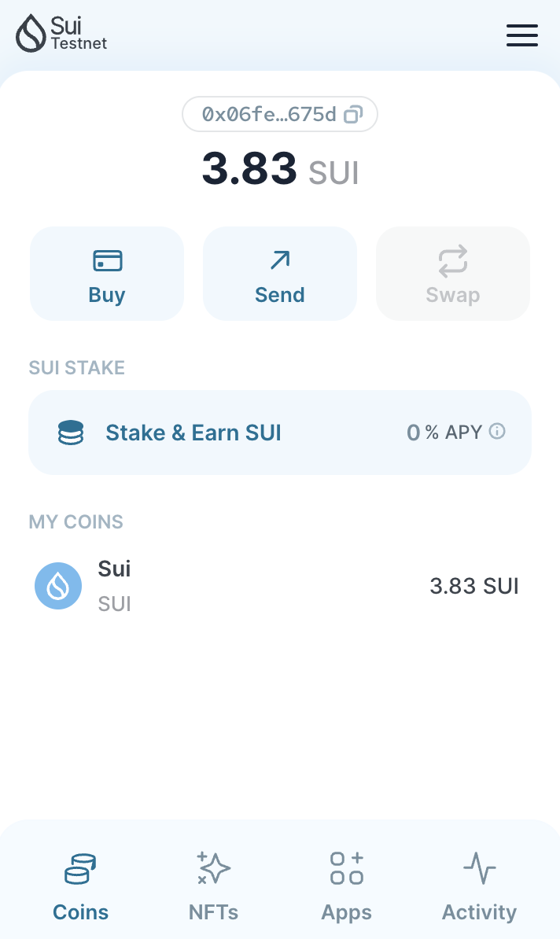The image size is (560, 939).
Task: Click the disabled Swap icon
Action: (x=452, y=260)
